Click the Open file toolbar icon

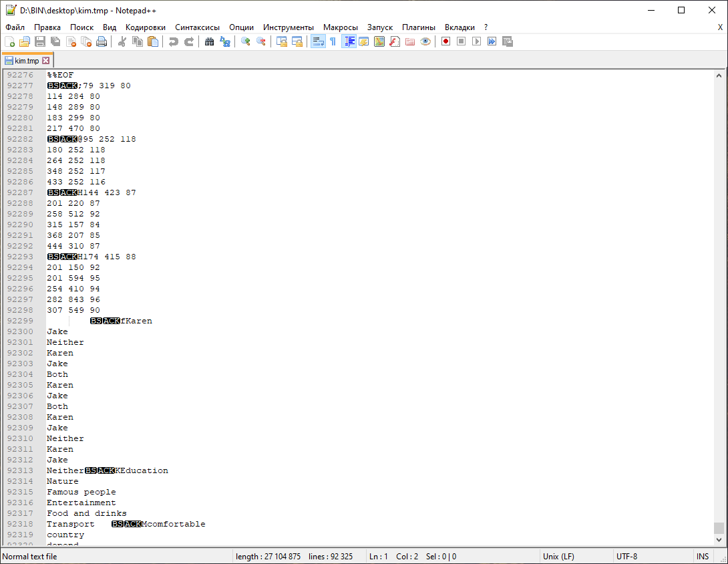point(25,42)
